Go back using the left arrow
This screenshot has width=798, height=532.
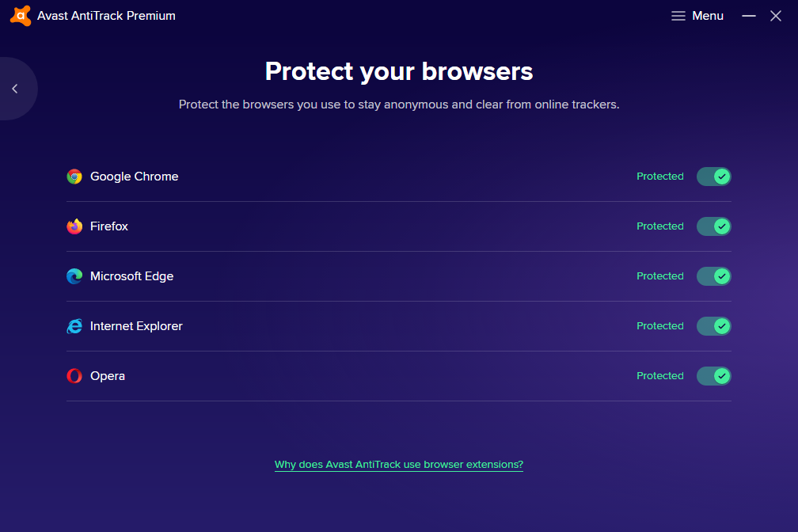click(14, 89)
